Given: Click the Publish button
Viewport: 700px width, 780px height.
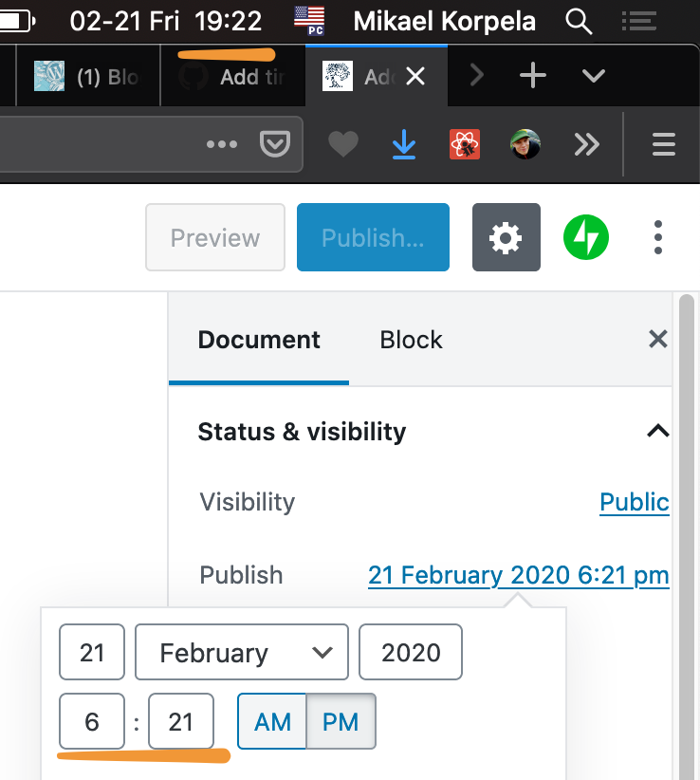Looking at the screenshot, I should [x=373, y=237].
